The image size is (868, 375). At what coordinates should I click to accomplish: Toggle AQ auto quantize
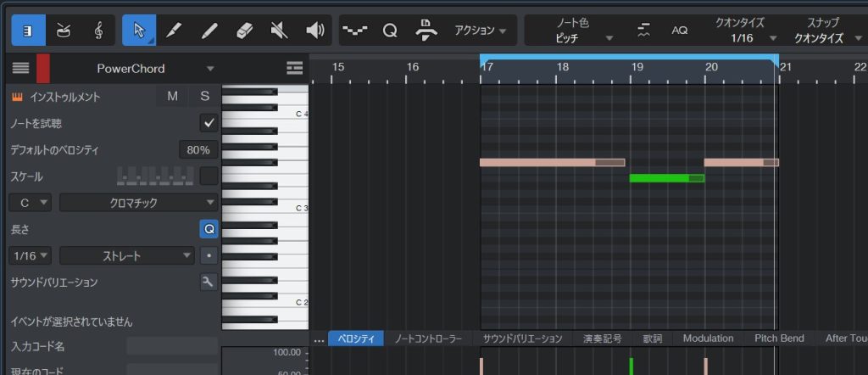[680, 31]
